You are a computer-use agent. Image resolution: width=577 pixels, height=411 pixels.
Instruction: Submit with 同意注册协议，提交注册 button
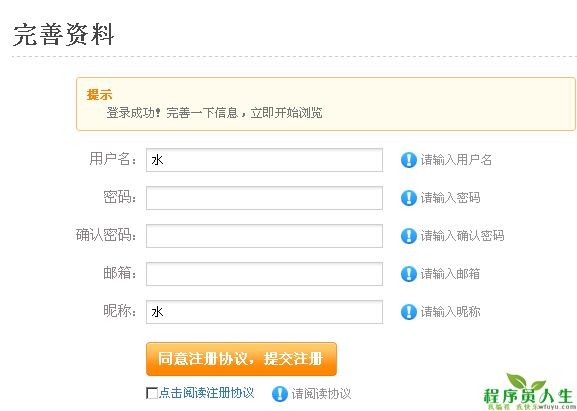pyautogui.click(x=241, y=359)
